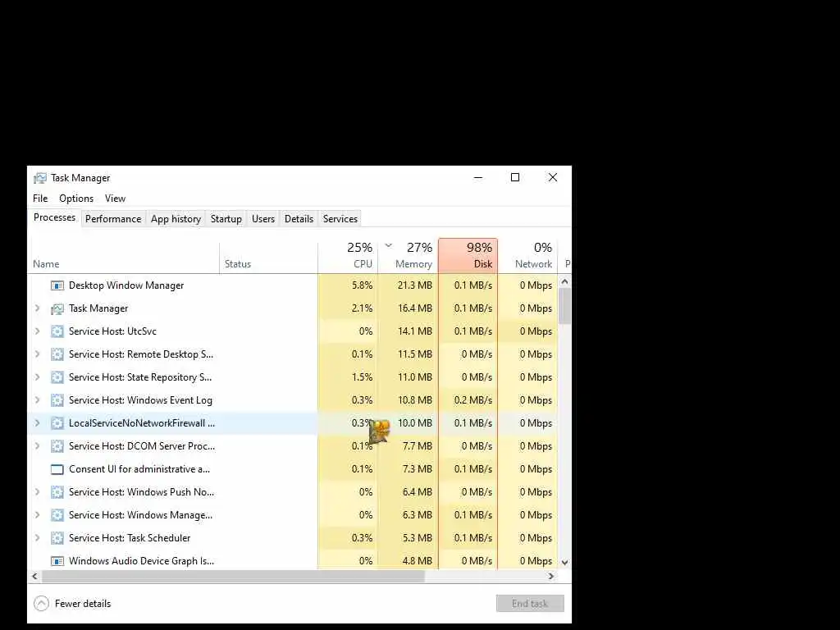This screenshot has height=630, width=840.
Task: Click the Windows Event Log gear icon
Action: [x=57, y=400]
